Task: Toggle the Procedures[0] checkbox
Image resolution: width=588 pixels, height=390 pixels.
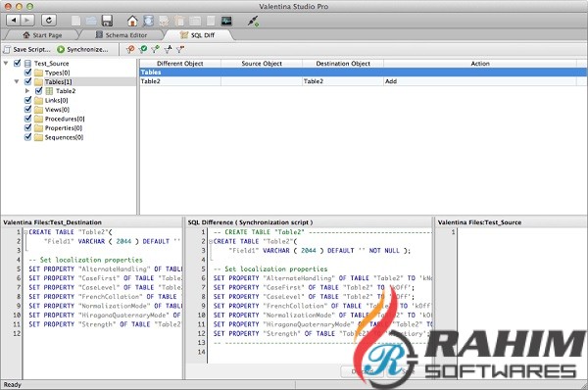Action: click(x=27, y=119)
